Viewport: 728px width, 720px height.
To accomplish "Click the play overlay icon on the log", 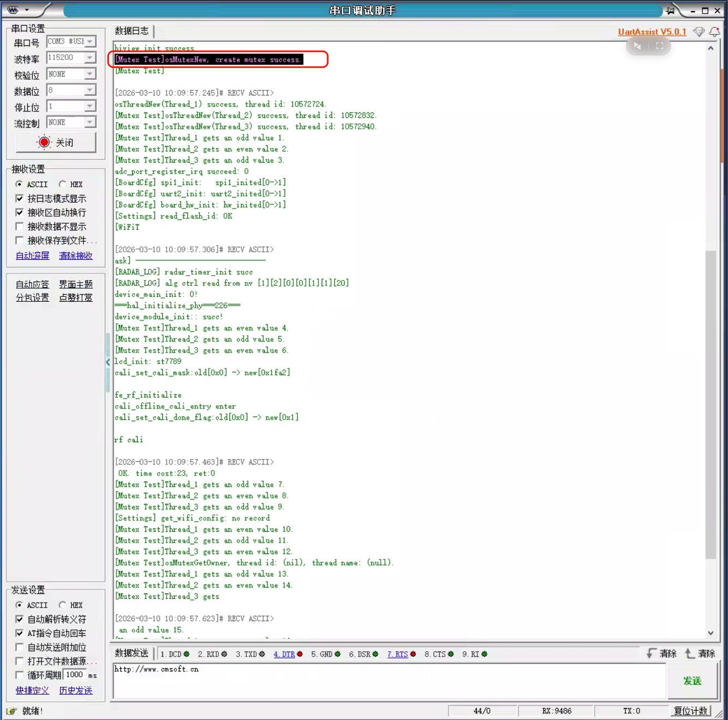I will click(x=637, y=46).
